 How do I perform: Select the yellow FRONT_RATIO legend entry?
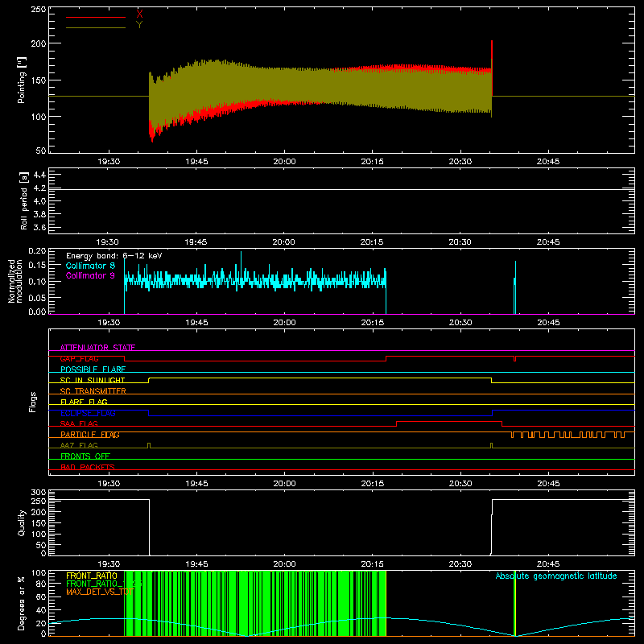[92, 576]
